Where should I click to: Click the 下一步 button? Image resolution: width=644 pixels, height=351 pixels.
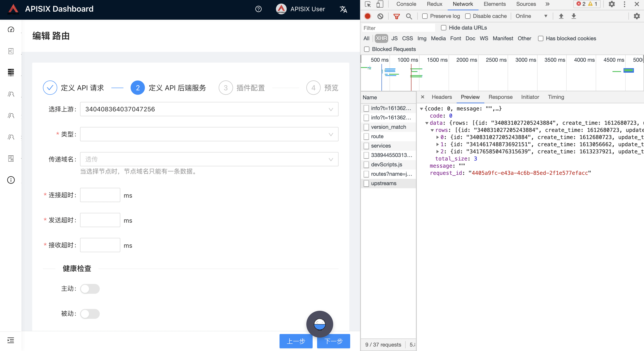pos(333,341)
